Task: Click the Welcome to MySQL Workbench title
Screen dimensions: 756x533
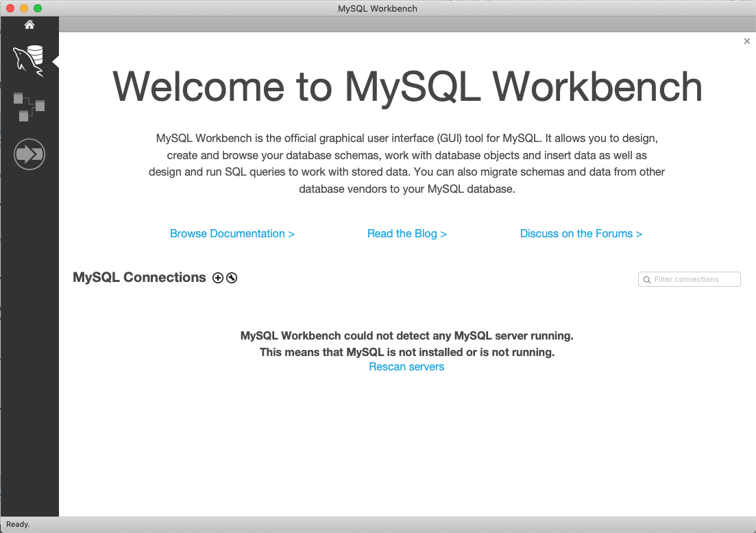Action: coord(407,87)
